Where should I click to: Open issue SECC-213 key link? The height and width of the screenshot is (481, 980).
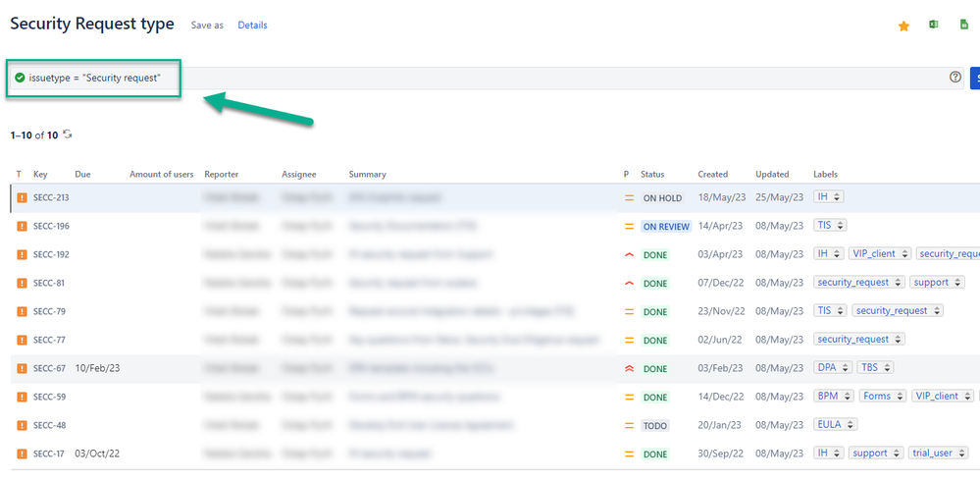(51, 197)
